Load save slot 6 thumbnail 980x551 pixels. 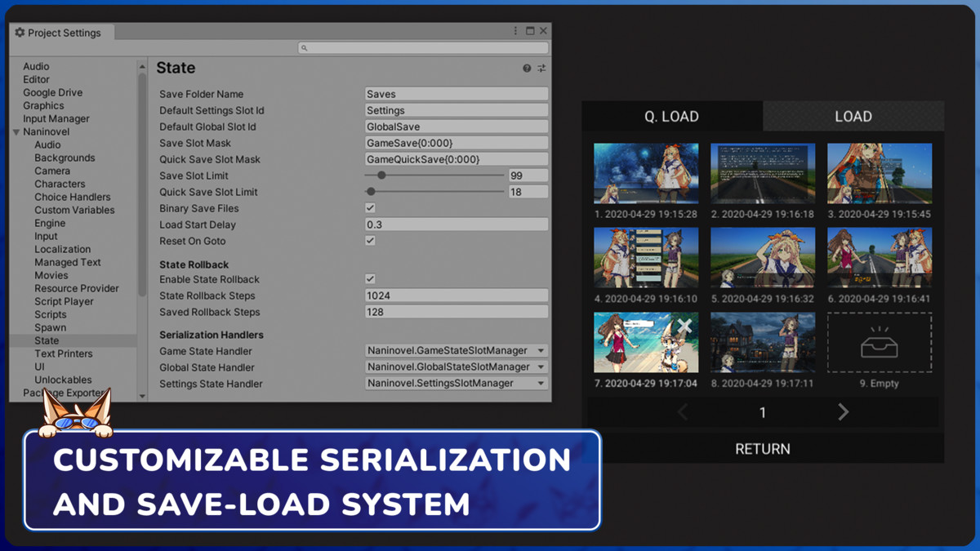[880, 257]
